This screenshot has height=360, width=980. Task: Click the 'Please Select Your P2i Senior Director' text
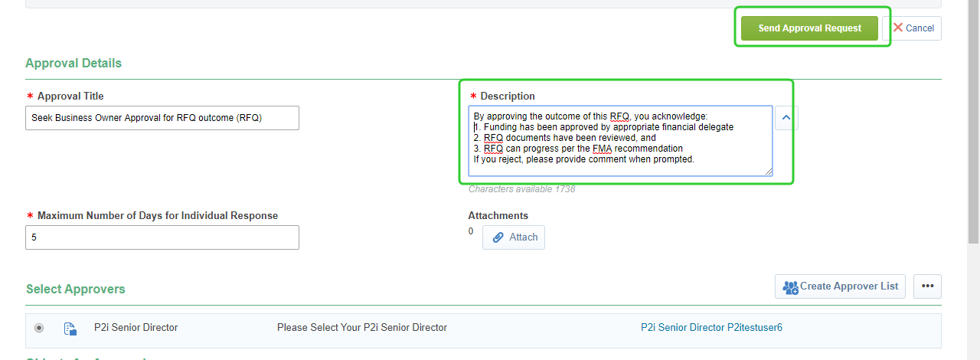tap(361, 328)
